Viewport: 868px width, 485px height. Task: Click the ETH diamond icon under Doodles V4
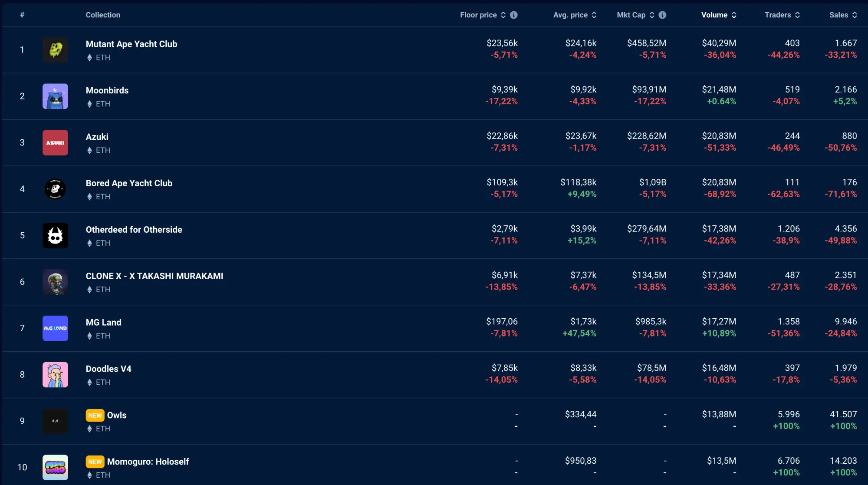89,383
